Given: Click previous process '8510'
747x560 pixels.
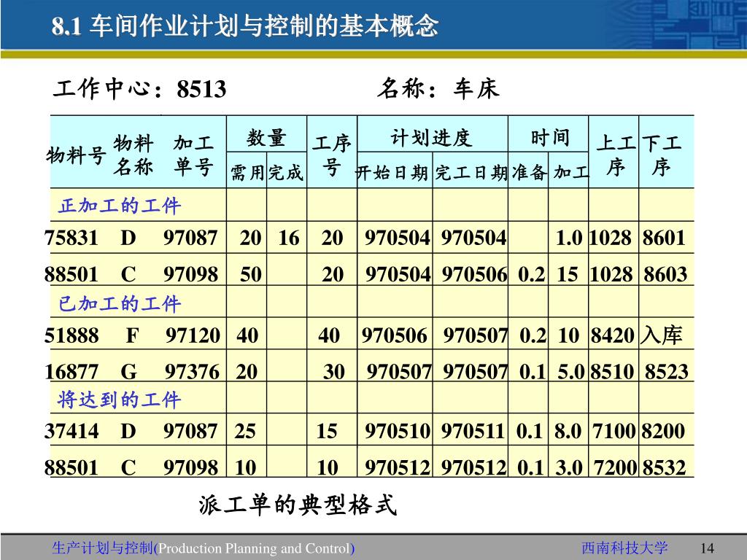Looking at the screenshot, I should [x=613, y=371].
